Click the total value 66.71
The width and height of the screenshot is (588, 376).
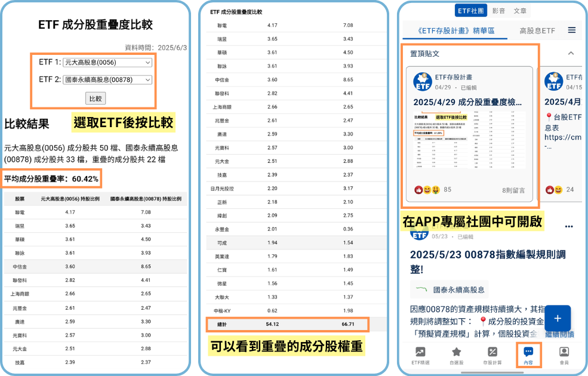348,324
